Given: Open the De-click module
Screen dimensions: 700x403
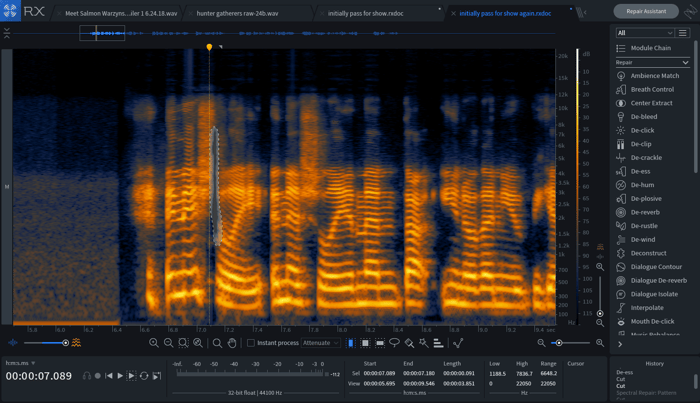Looking at the screenshot, I should tap(642, 130).
